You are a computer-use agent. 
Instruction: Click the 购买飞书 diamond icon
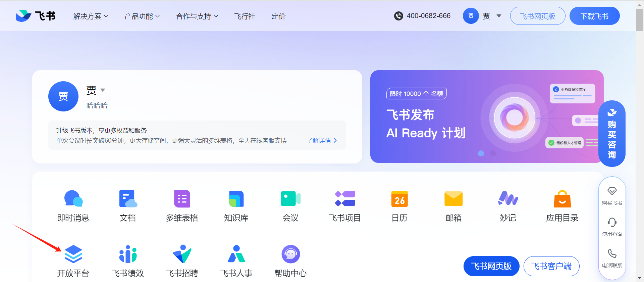(612, 191)
